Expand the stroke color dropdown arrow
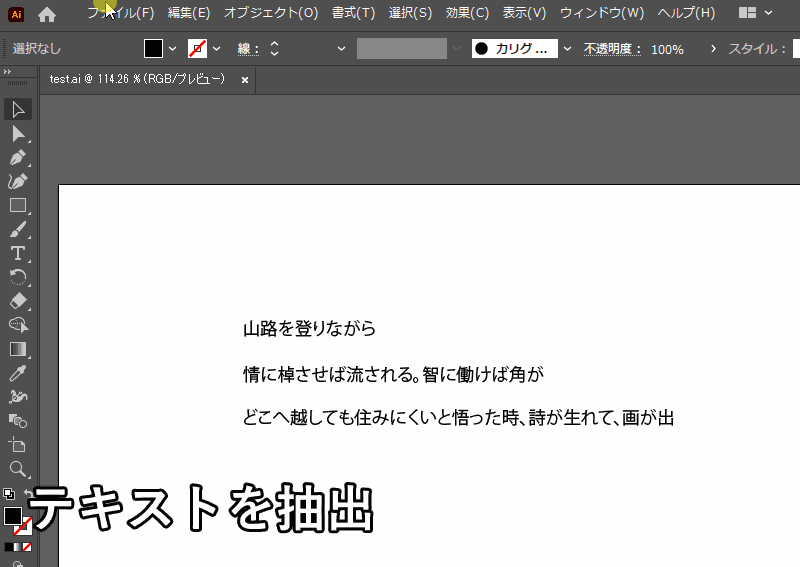Screen dimensions: 800x567 [216, 49]
